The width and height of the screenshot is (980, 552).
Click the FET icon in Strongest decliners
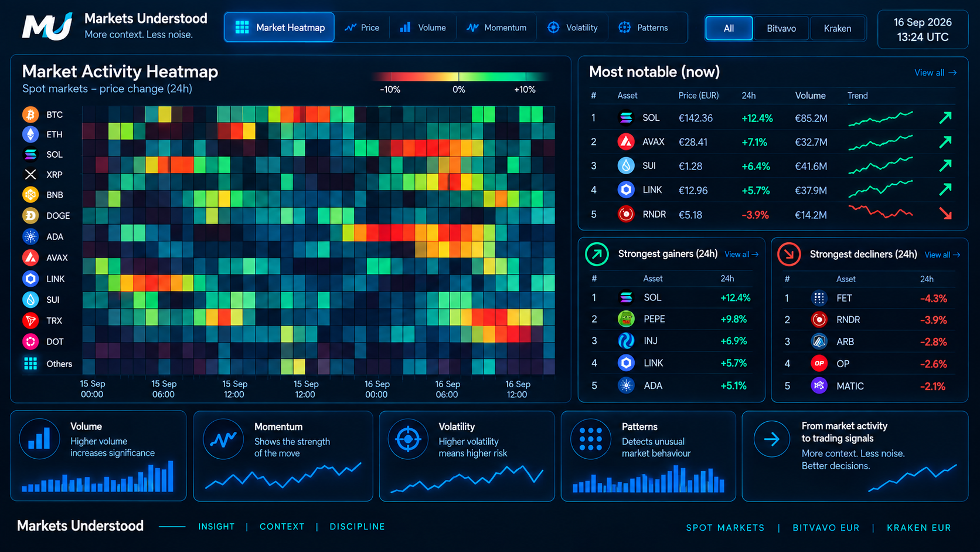[819, 298]
